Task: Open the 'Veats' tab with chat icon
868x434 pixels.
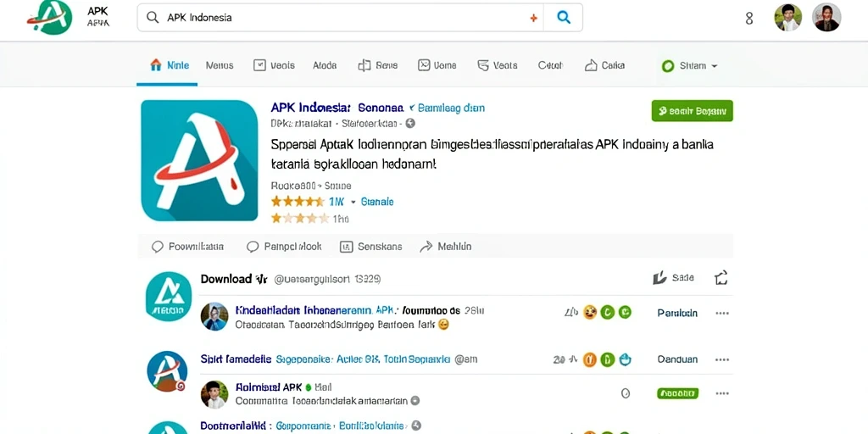Action: pyautogui.click(x=498, y=65)
